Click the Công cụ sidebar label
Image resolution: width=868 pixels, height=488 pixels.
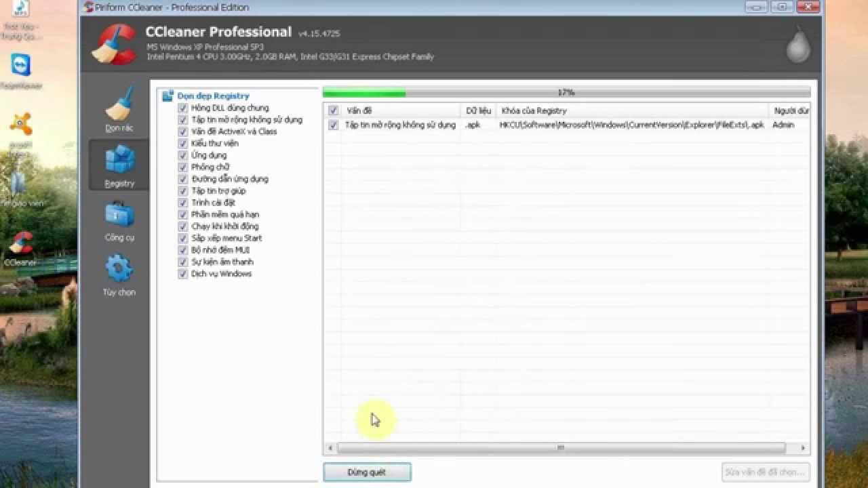click(119, 238)
